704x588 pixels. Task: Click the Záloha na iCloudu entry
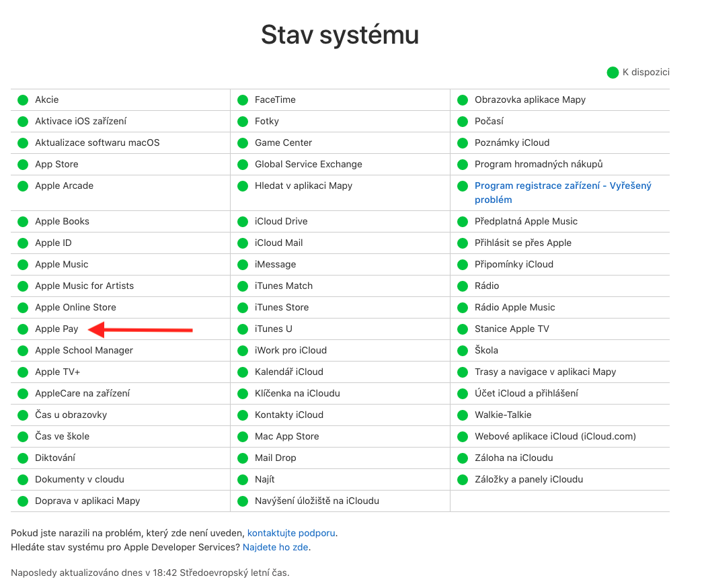[514, 458]
